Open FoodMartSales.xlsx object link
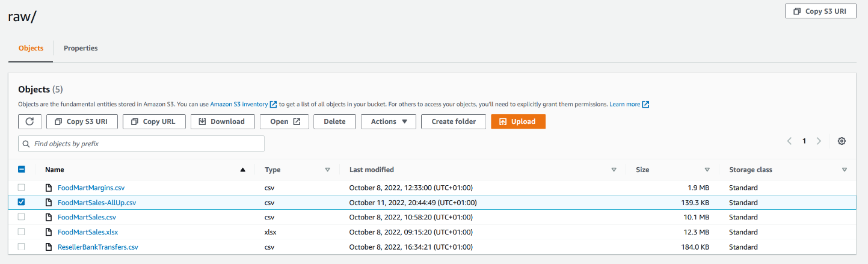Image resolution: width=868 pixels, height=264 pixels. click(88, 232)
